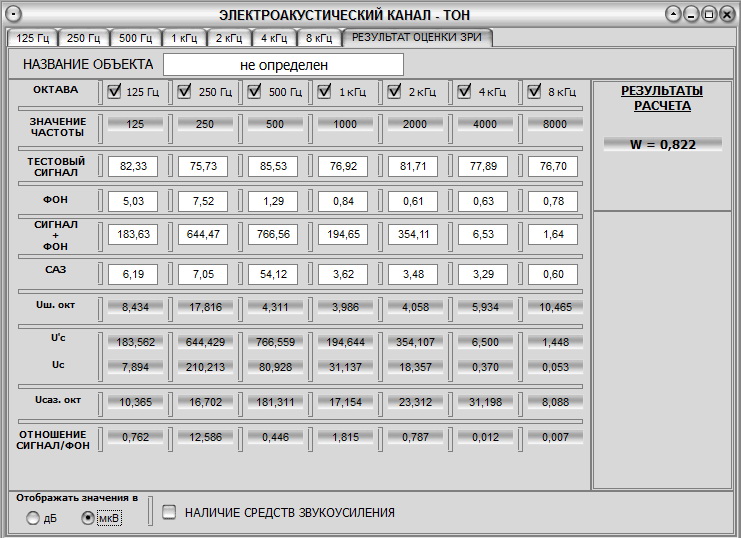Click the ФОН field showing 1,29
This screenshot has width=741, height=538.
tap(273, 201)
